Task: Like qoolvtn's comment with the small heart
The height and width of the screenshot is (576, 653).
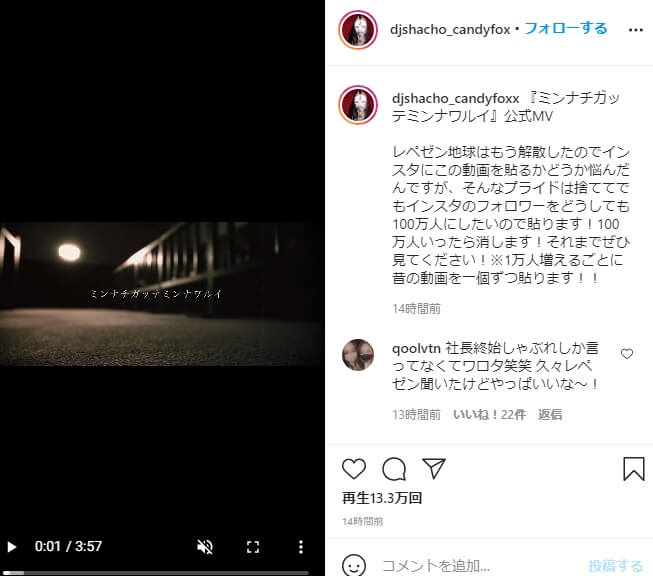Action: pyautogui.click(x=627, y=354)
